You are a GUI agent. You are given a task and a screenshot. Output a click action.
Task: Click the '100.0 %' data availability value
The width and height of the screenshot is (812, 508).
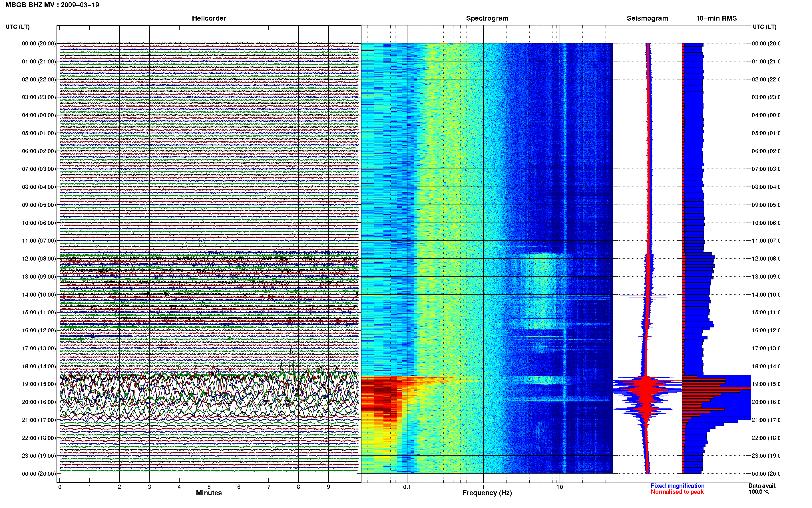[759, 492]
